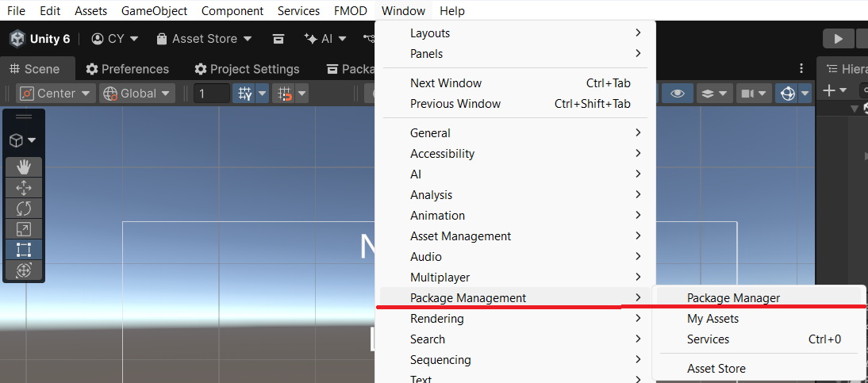Screen dimensions: 868x383
Task: Open the Assets menu
Action: click(90, 10)
